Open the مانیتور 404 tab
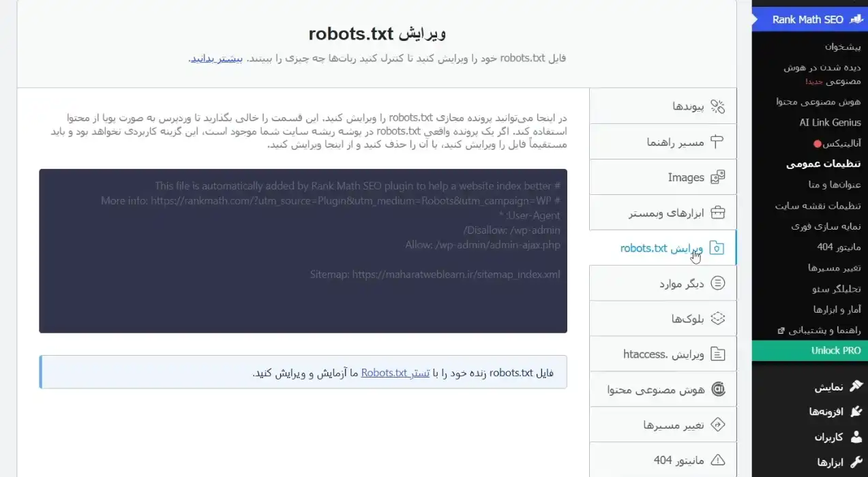This screenshot has height=477, width=868. tap(663, 460)
